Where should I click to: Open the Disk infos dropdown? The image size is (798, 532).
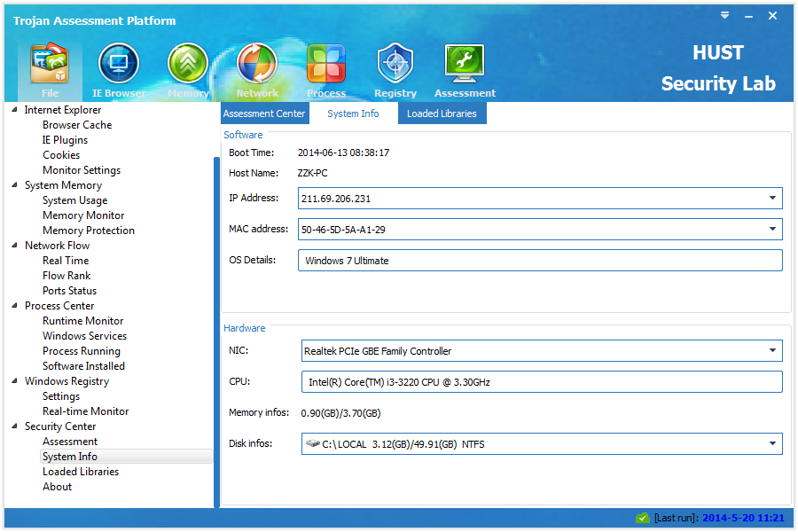point(772,443)
